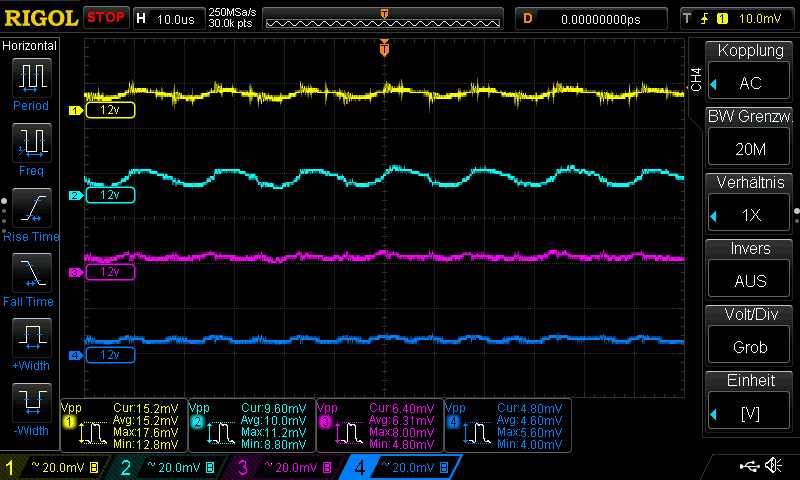Viewport: 800px width, 480px height.
Task: Click channel 1 Cur:15.2mV reading
Action: click(145, 408)
